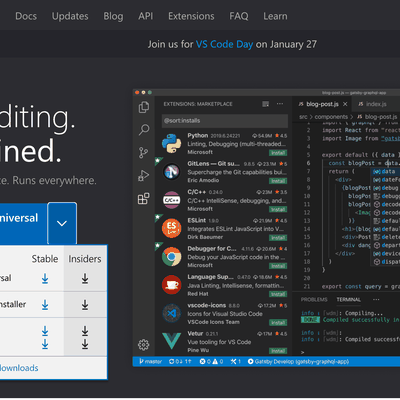This screenshot has height=400, width=400.
Task: Open the Docs navigation item
Action: pyautogui.click(x=26, y=16)
